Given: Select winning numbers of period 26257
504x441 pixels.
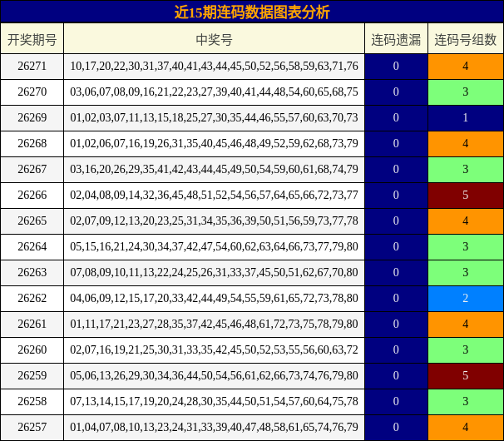Looking at the screenshot, I should point(214,427).
